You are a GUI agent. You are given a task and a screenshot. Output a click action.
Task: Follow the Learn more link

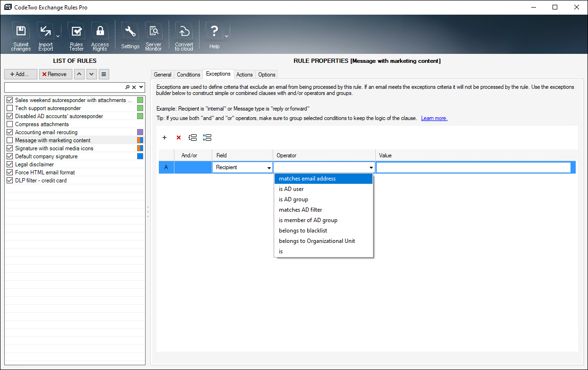[434, 118]
